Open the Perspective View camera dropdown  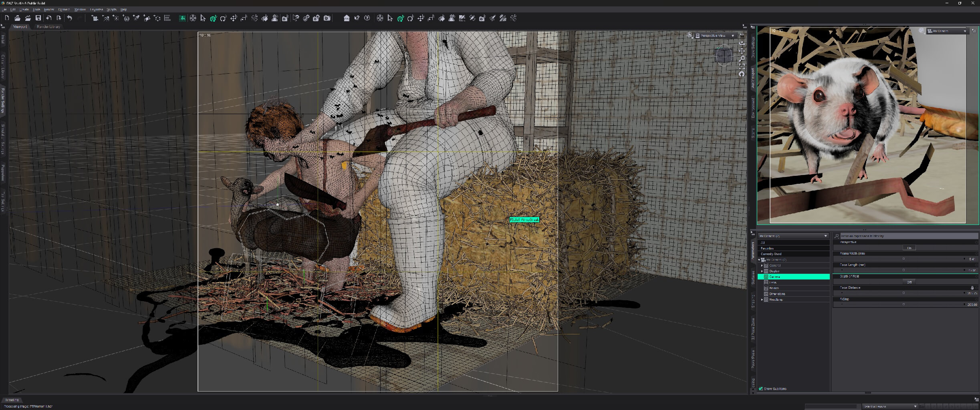(x=716, y=36)
